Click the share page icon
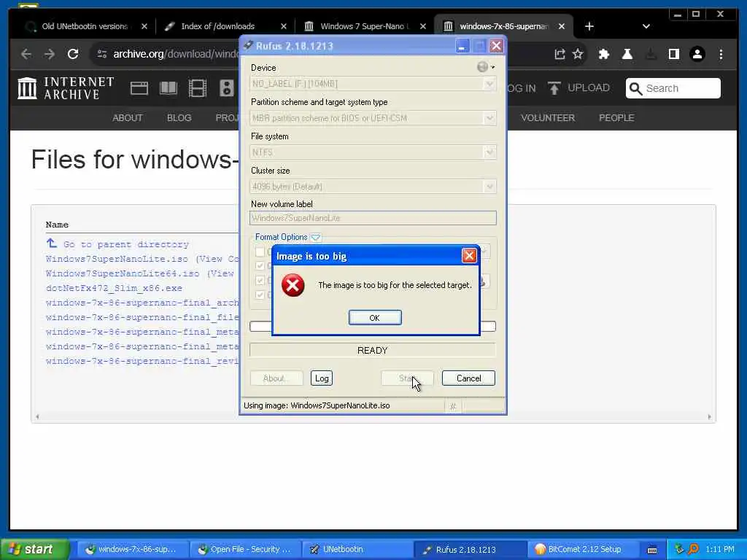Screen dimensions: 747x560 pyautogui.click(x=560, y=54)
